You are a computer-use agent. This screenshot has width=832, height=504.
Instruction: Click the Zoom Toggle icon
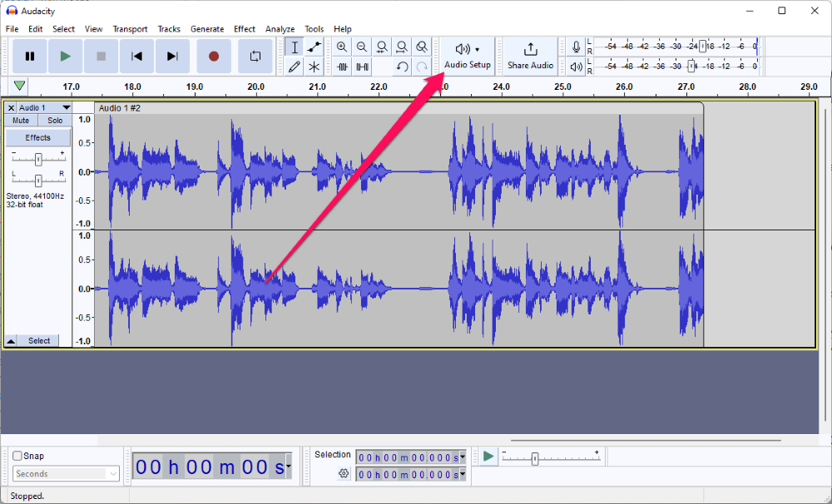pyautogui.click(x=421, y=47)
